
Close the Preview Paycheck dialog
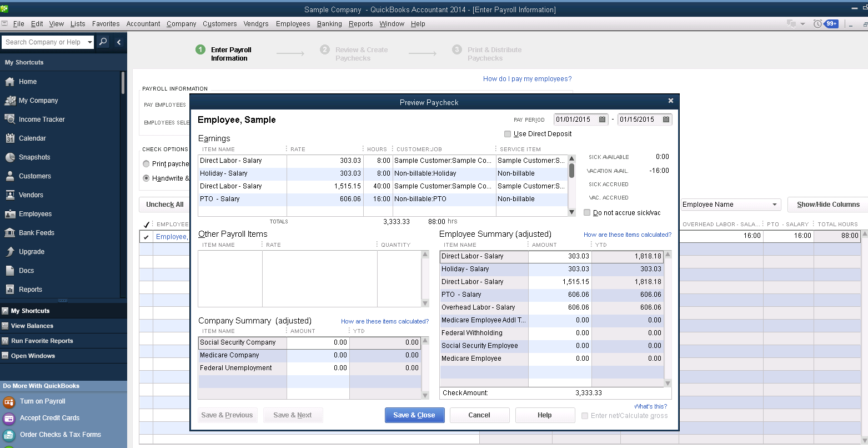pos(671,101)
